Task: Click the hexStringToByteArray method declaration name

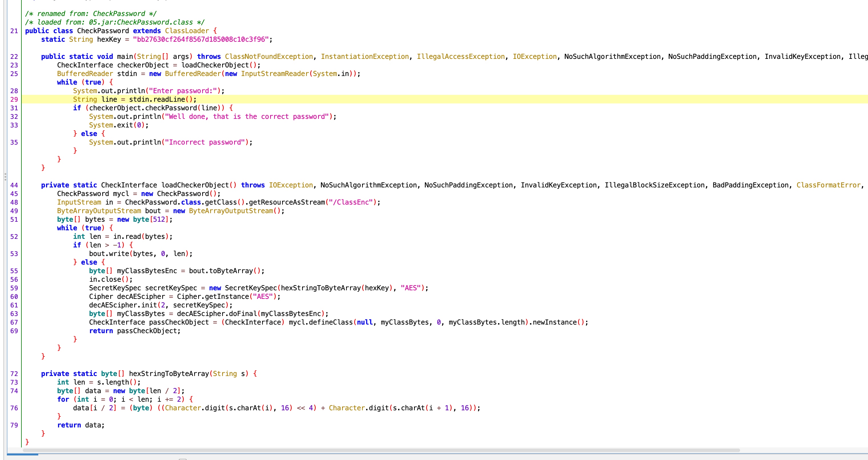Action: coord(168,374)
